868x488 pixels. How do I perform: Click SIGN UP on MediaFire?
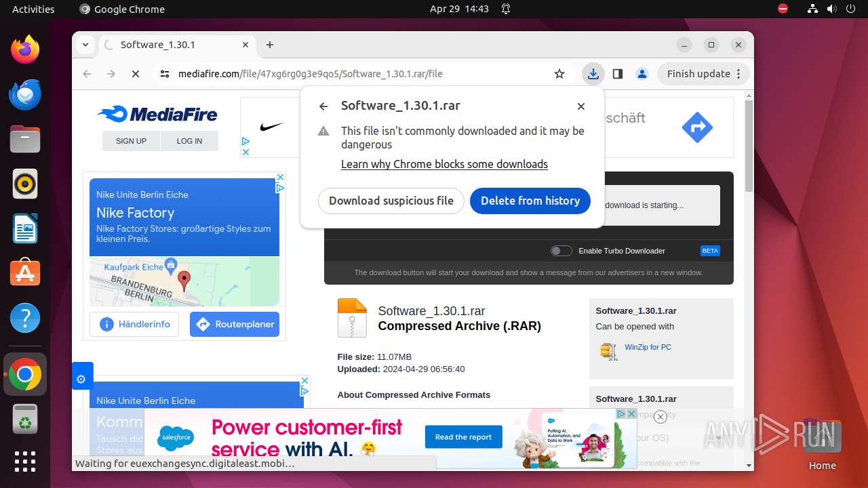pos(131,141)
